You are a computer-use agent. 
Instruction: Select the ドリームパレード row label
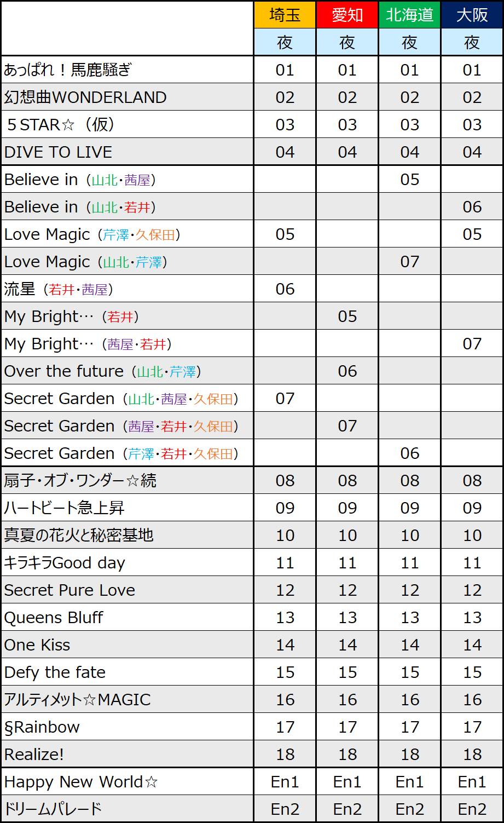pyautogui.click(x=53, y=809)
